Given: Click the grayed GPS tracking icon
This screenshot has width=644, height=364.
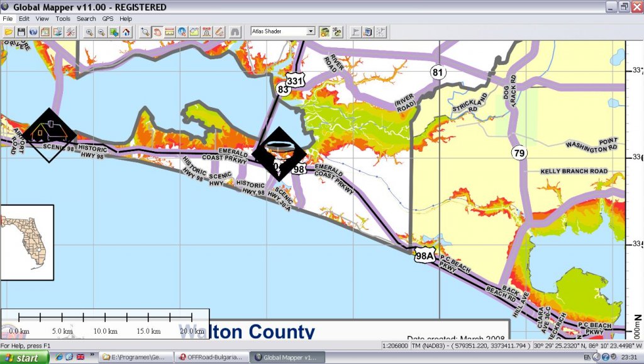Looking at the screenshot, I should click(x=380, y=31).
